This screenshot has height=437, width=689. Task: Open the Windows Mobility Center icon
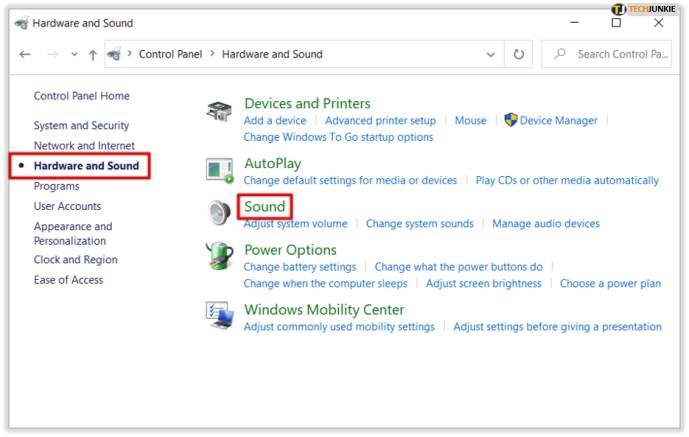[x=219, y=315]
